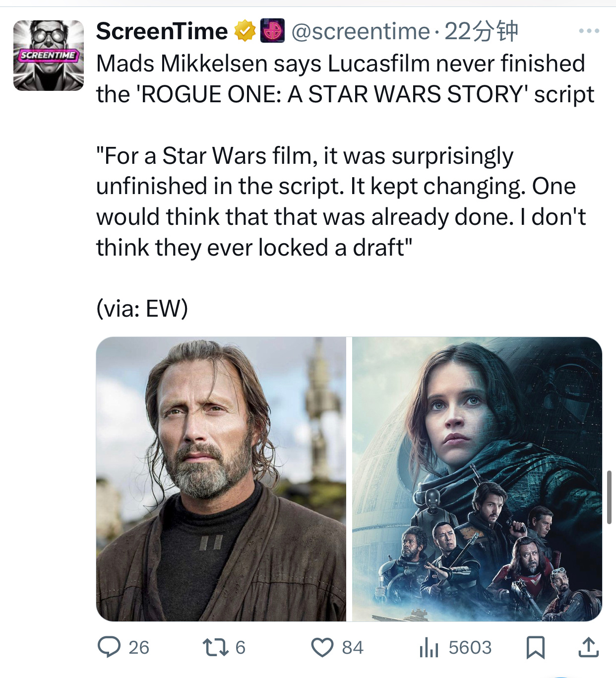Open the Rogue One poster image
The height and width of the screenshot is (678, 616).
(477, 479)
